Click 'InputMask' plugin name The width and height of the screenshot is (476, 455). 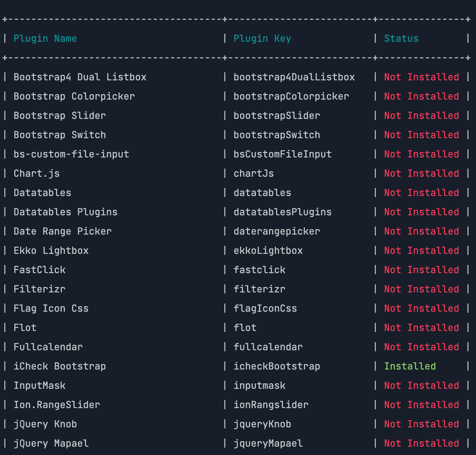40,386
